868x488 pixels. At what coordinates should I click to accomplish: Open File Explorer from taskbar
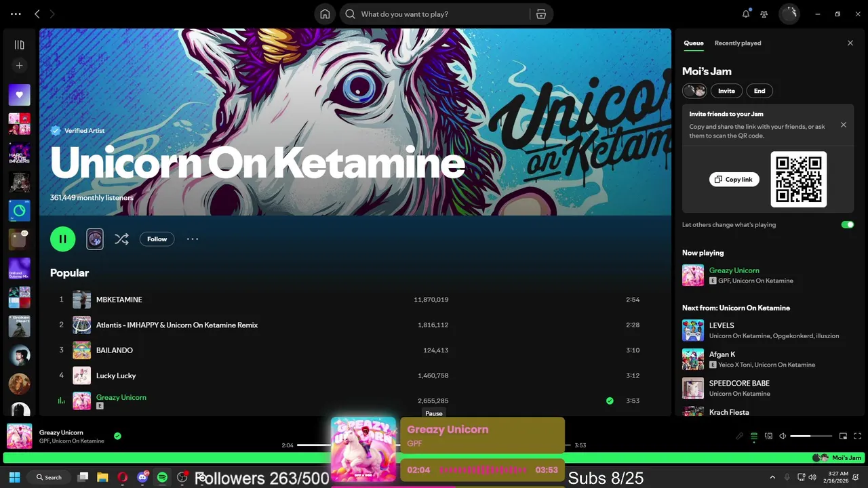point(102,477)
